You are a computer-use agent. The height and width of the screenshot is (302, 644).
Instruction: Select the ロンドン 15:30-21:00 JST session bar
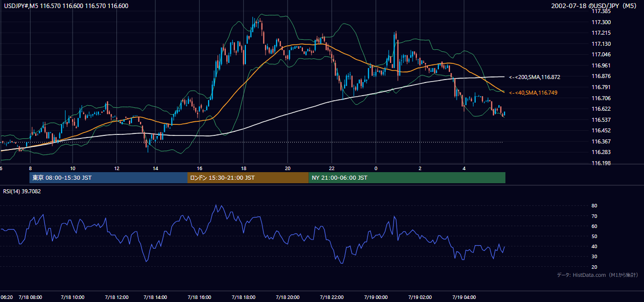coord(247,178)
